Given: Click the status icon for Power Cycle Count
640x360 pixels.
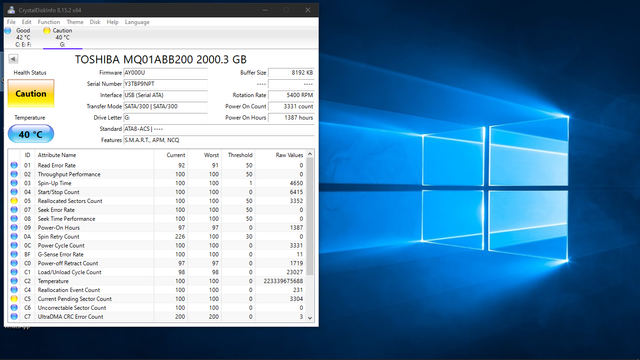Looking at the screenshot, I should (14, 245).
